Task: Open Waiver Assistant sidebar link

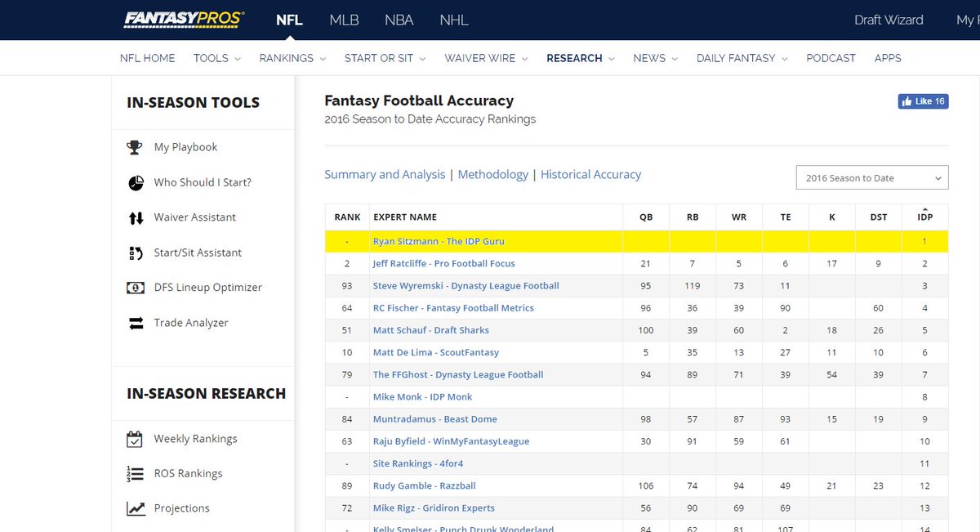Action: pyautogui.click(x=195, y=217)
